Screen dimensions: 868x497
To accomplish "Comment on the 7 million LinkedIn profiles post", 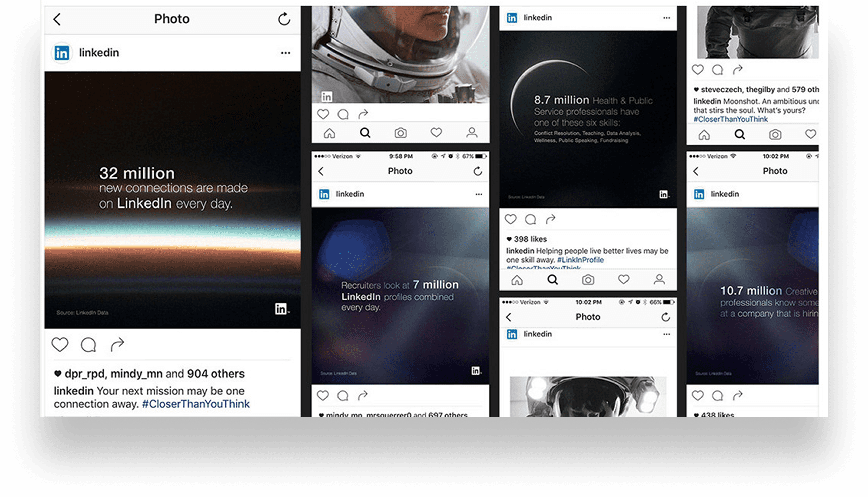I will pyautogui.click(x=343, y=396).
